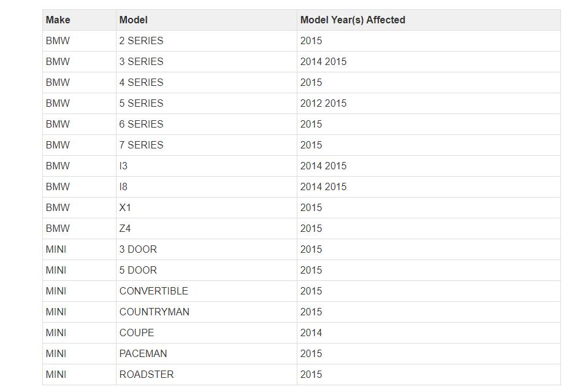This screenshot has width=588, height=392.
Task: Select the 7 SERIES model cell
Action: click(142, 145)
